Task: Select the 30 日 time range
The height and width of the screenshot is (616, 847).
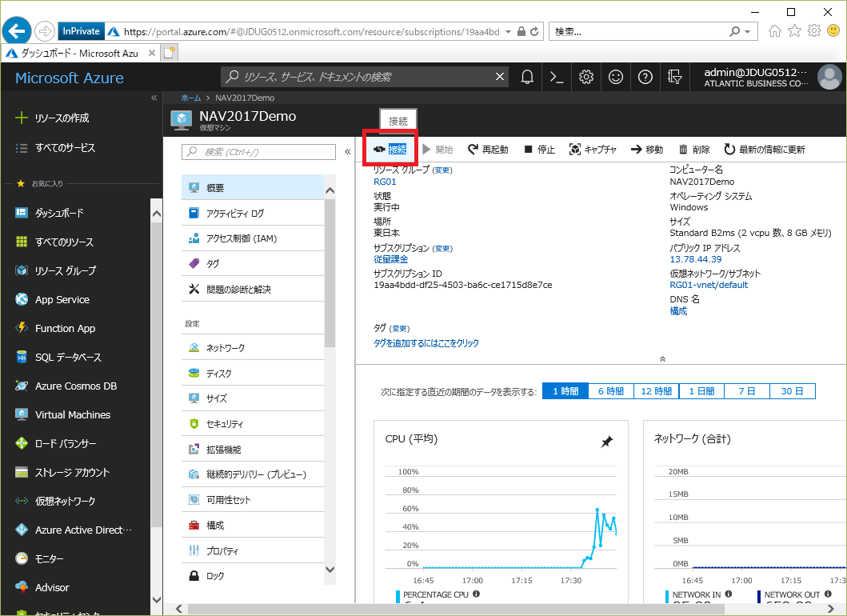Action: pos(793,390)
